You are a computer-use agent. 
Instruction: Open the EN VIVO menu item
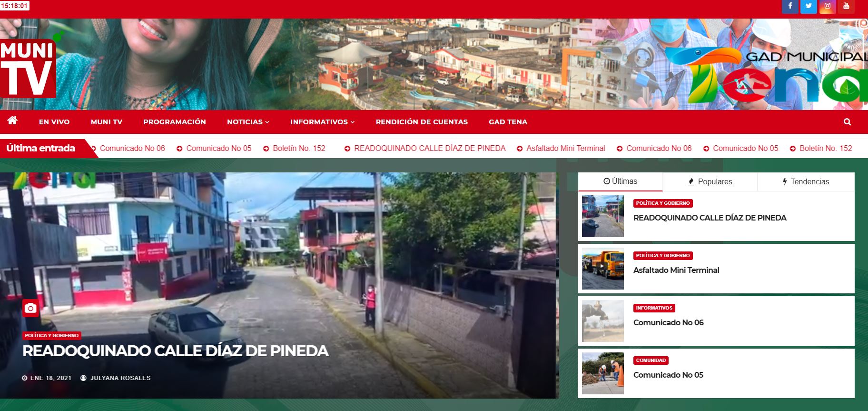(54, 122)
